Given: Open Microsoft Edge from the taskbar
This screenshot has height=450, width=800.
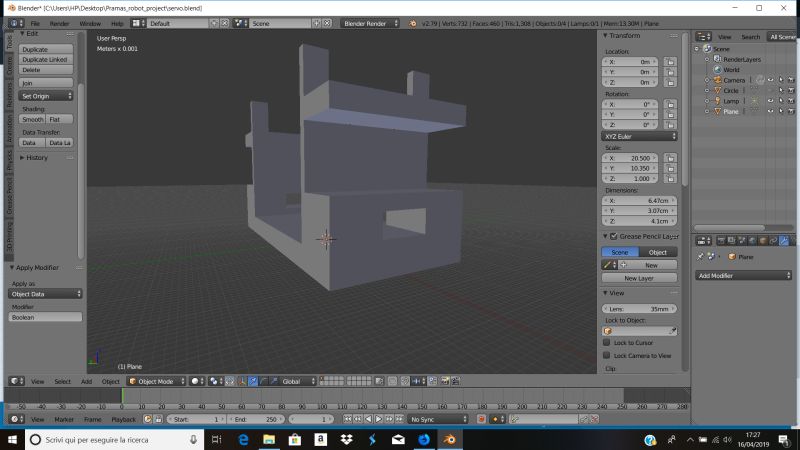Looking at the screenshot, I should (243, 440).
